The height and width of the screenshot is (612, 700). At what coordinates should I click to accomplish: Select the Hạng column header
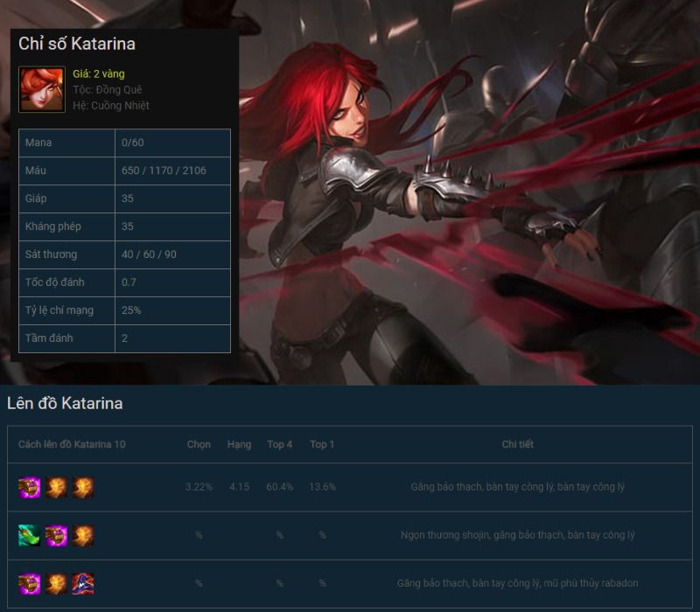point(239,444)
